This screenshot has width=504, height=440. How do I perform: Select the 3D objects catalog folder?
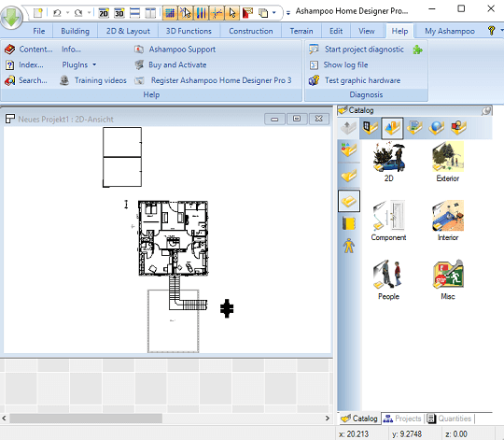[392, 128]
